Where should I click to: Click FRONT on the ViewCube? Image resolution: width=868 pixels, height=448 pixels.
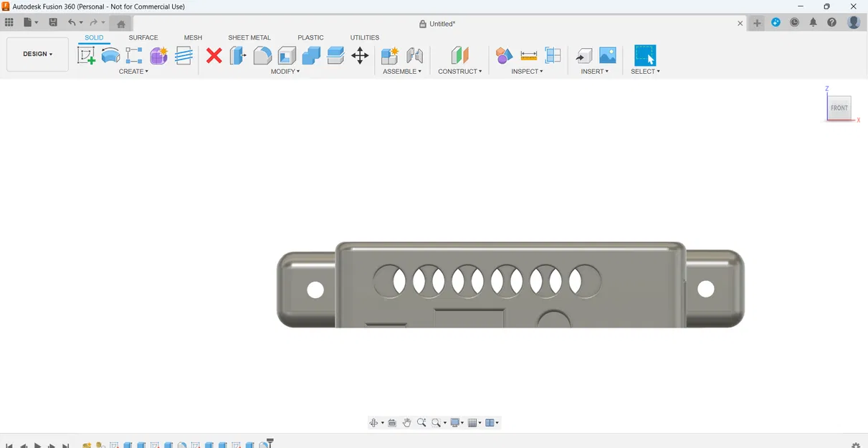(839, 108)
